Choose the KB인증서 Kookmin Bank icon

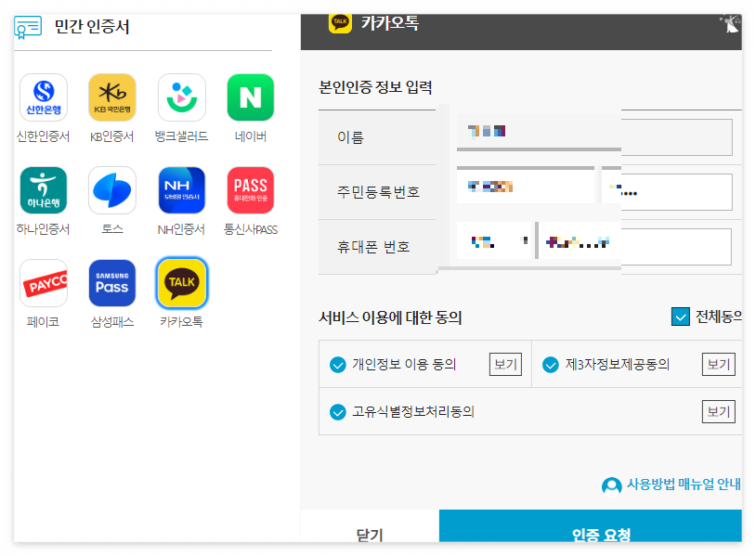pyautogui.click(x=112, y=97)
